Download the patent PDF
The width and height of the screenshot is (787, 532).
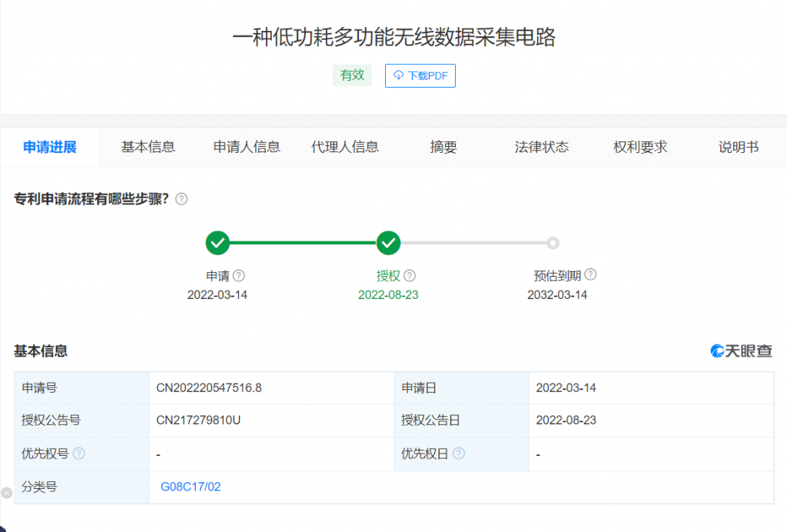click(420, 75)
